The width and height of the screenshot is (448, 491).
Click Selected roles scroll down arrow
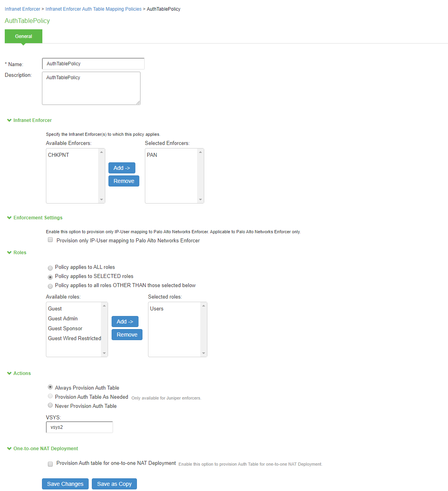tap(204, 353)
